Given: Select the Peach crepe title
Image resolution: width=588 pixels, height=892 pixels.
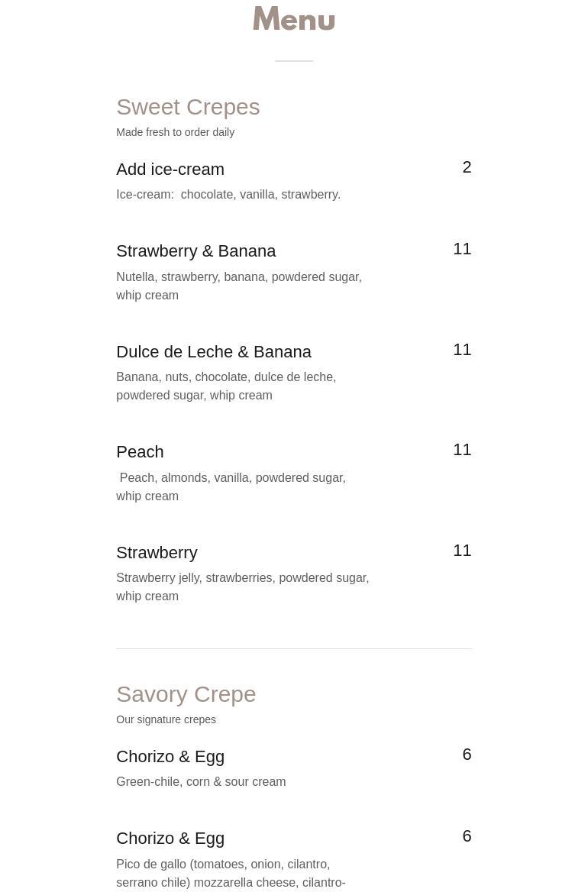Looking at the screenshot, I should (140, 452).
